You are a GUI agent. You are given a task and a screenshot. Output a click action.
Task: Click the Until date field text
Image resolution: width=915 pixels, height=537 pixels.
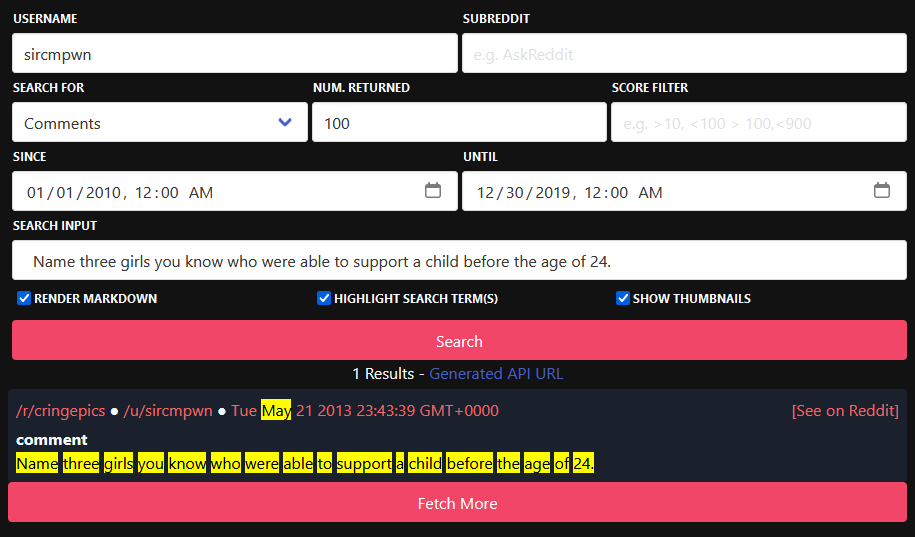click(x=570, y=193)
